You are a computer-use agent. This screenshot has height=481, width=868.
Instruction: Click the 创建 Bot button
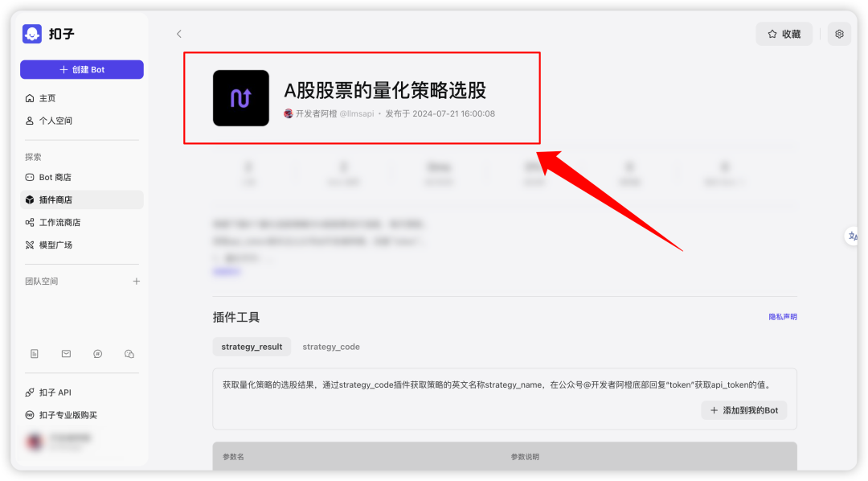click(82, 69)
